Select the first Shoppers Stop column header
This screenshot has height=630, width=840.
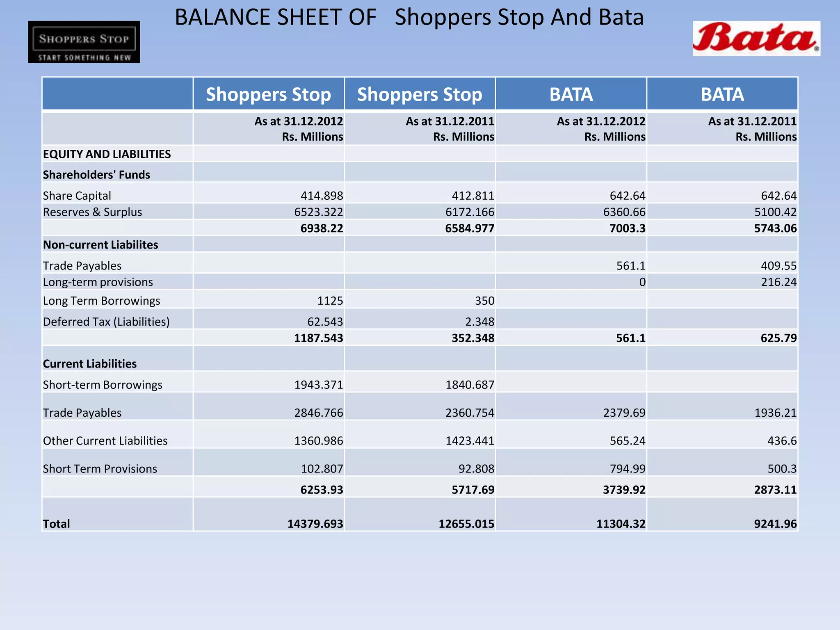click(268, 94)
